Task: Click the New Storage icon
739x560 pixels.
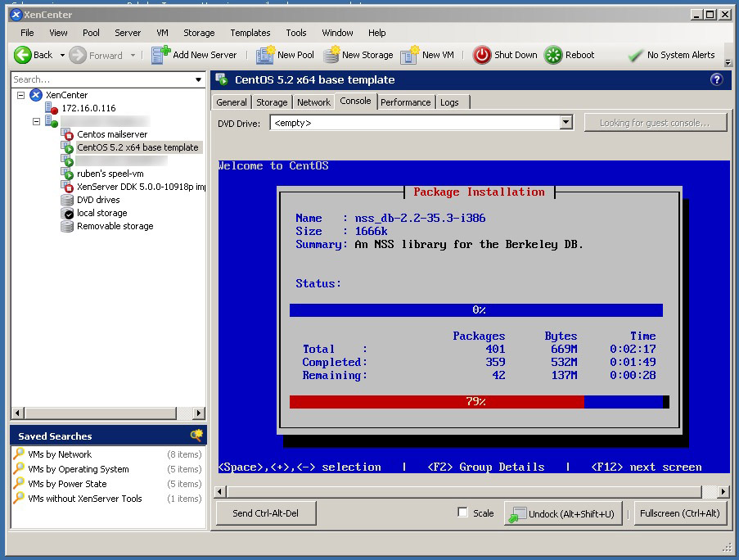Action: [331, 55]
